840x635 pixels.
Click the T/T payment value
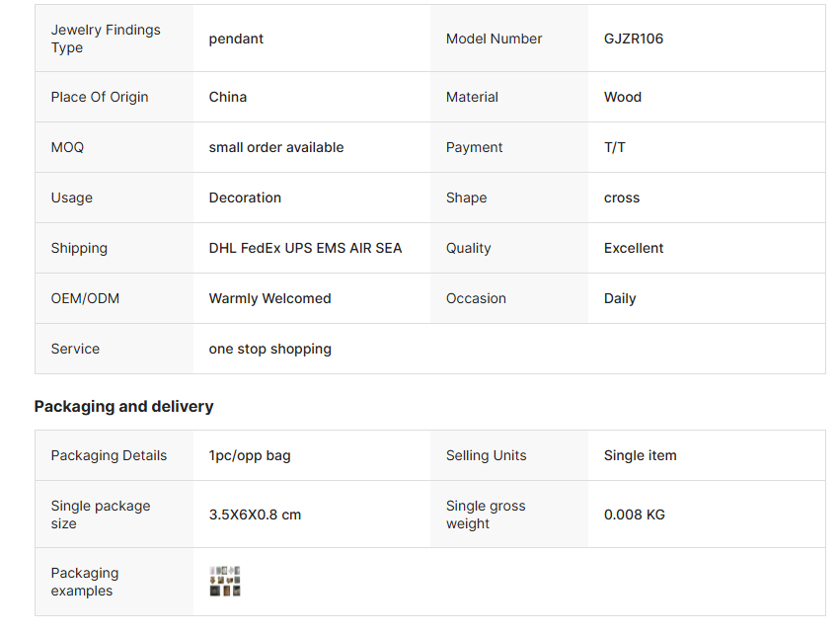(x=615, y=147)
